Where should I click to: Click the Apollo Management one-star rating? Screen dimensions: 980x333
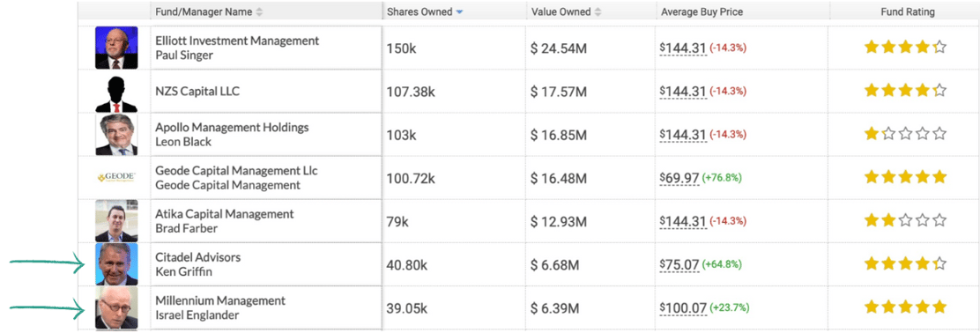(905, 134)
